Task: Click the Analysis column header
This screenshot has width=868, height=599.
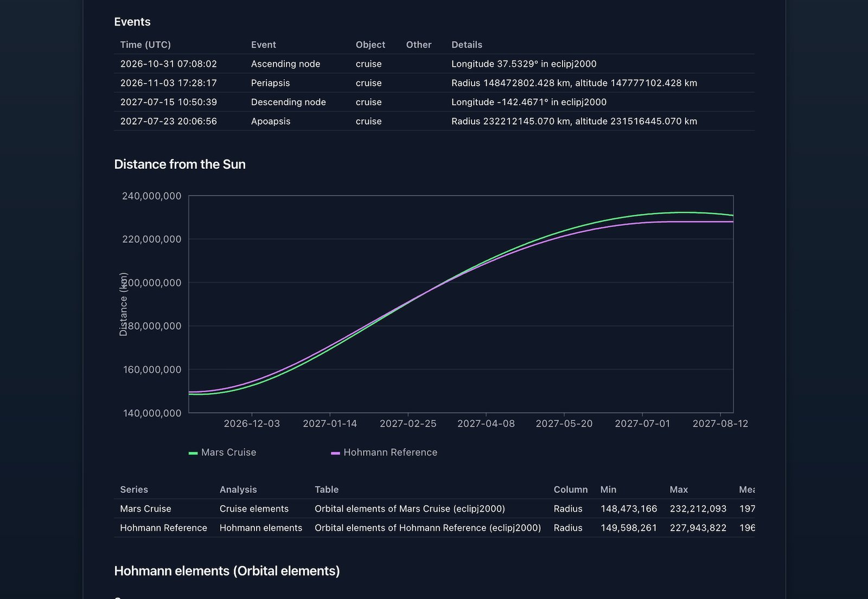Action: pyautogui.click(x=238, y=489)
